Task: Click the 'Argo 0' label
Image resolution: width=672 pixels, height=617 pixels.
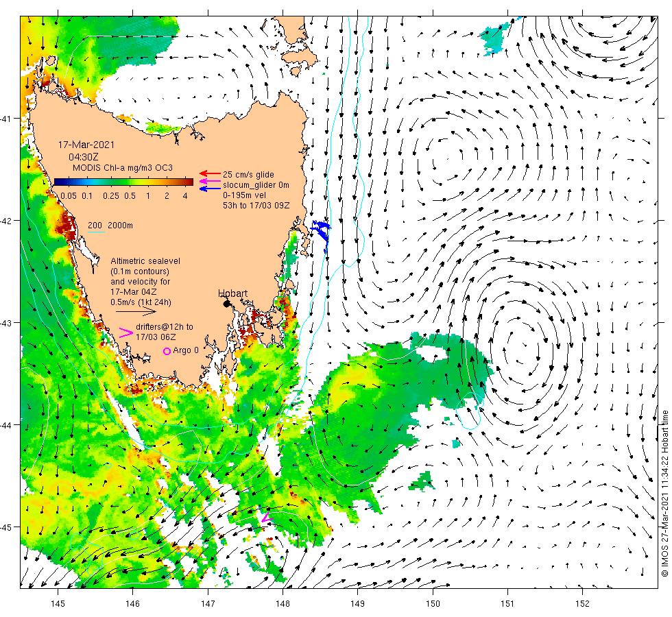Action: (x=186, y=350)
